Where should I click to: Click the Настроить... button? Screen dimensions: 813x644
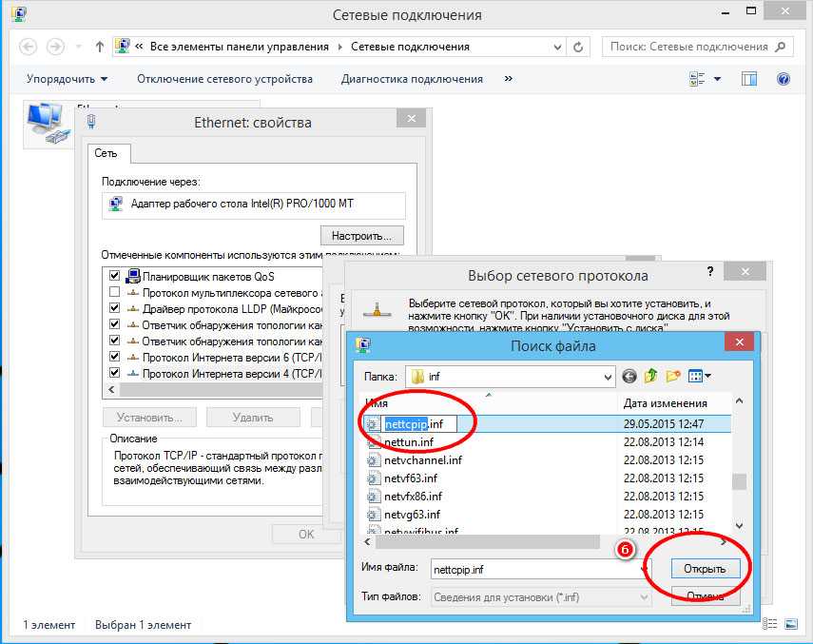(362, 235)
